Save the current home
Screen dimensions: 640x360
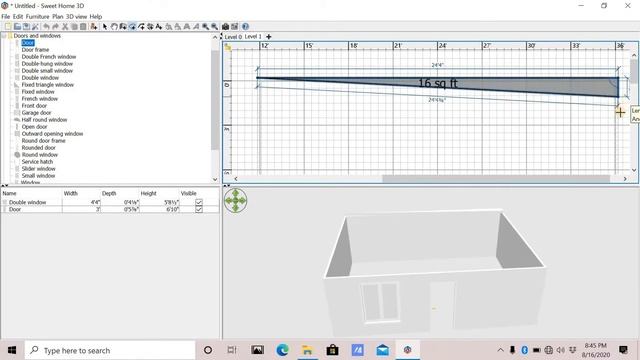point(26,27)
